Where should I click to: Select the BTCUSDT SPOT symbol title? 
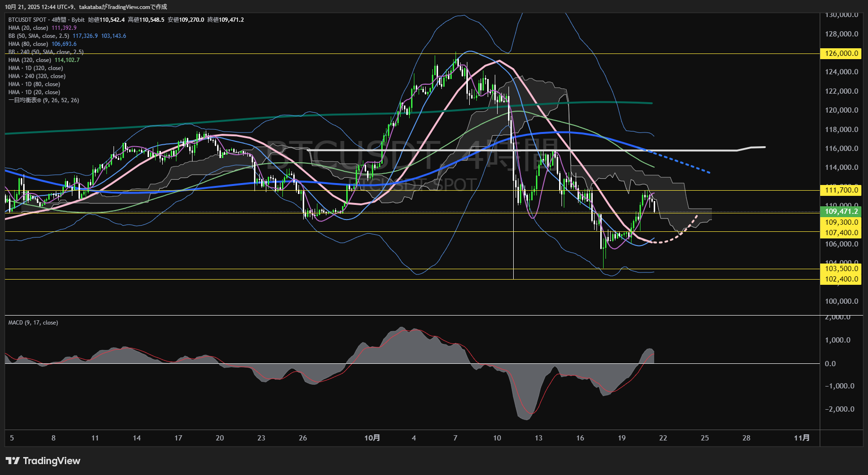pos(27,20)
